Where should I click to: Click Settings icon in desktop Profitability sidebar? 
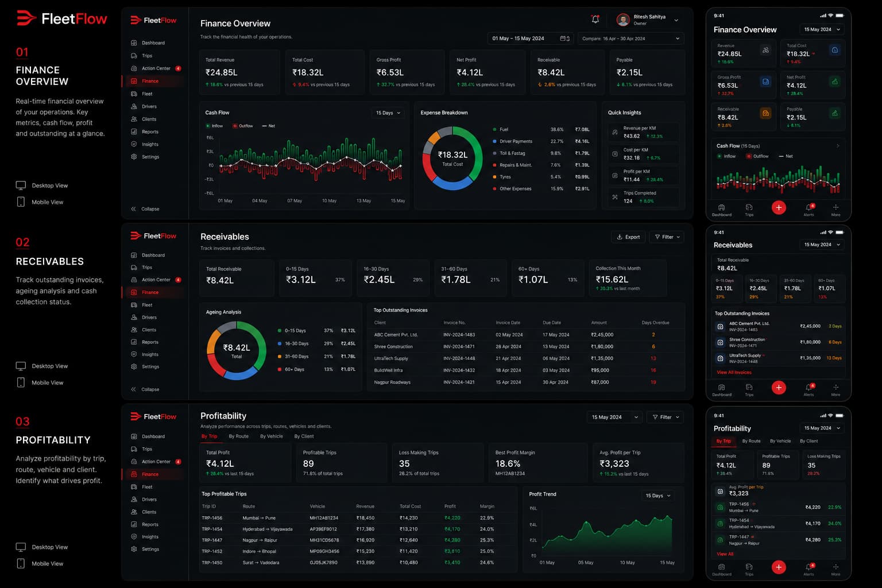point(134,549)
